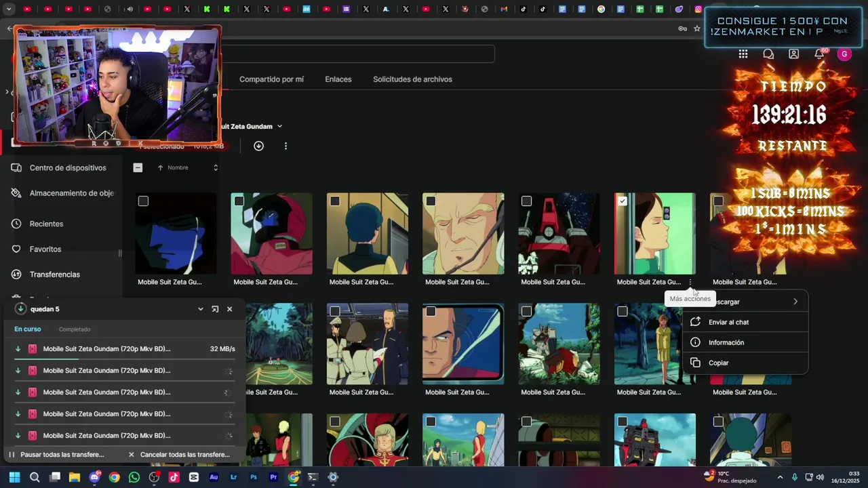Open Windows Start menu
The image size is (868, 488).
click(x=15, y=477)
